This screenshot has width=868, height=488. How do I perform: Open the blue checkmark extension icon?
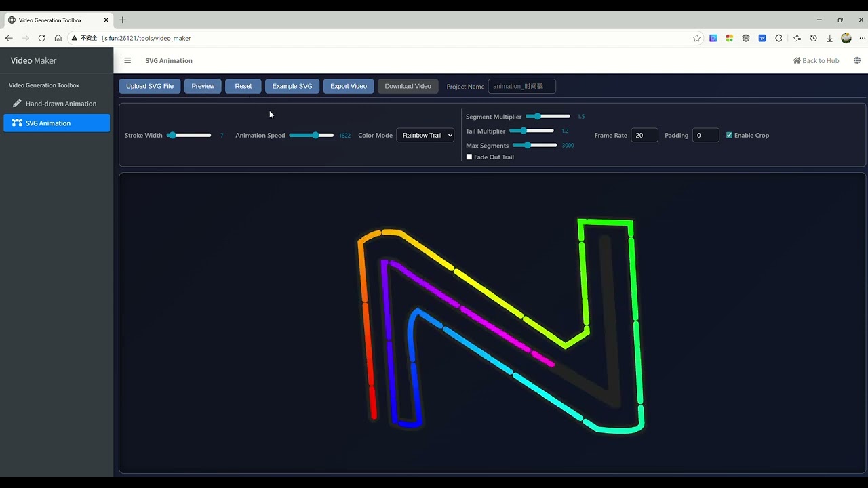coord(762,38)
